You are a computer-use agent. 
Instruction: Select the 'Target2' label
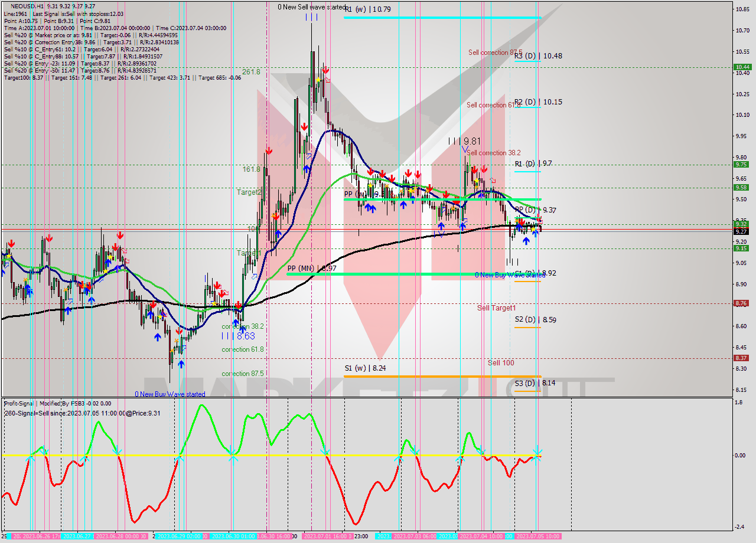click(249, 192)
